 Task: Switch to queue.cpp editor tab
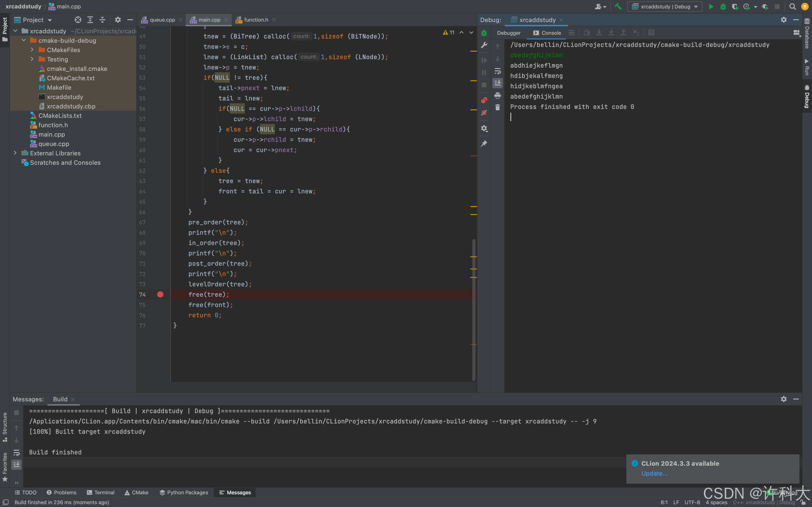[x=162, y=20]
